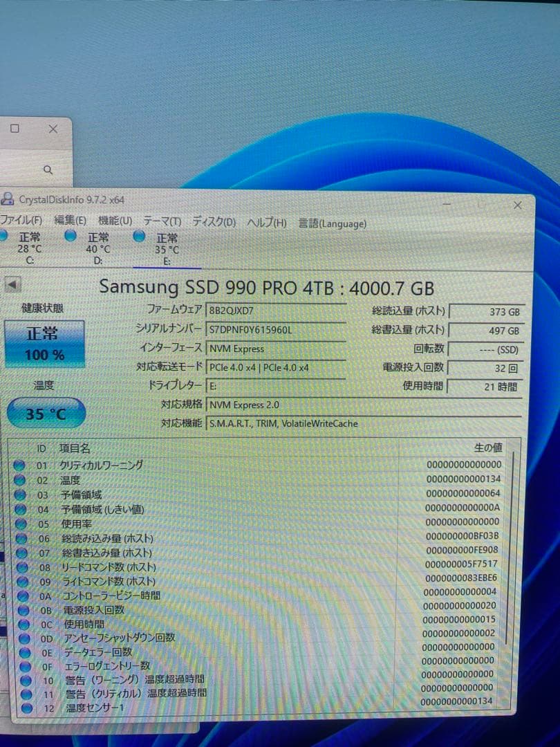
Task: Close the CrystalDiskInfo window
Action: pyautogui.click(x=518, y=205)
